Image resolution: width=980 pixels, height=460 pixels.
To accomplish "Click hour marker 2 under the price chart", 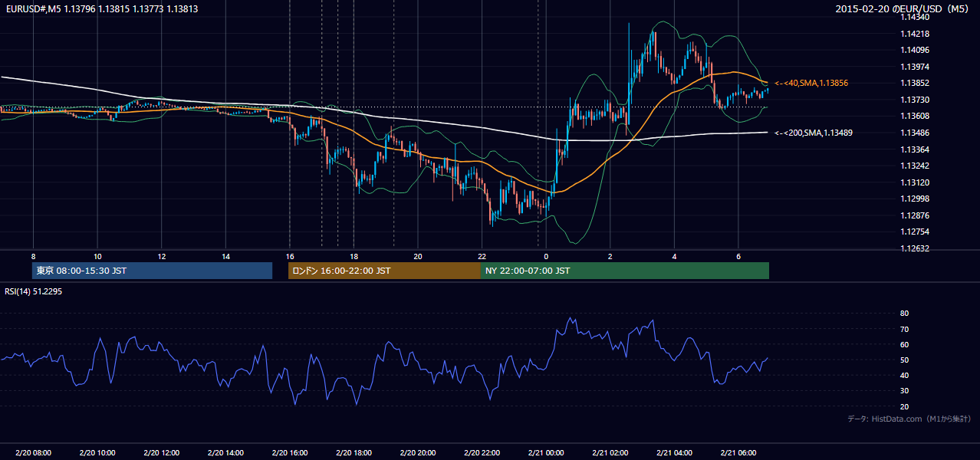I will pos(610,256).
